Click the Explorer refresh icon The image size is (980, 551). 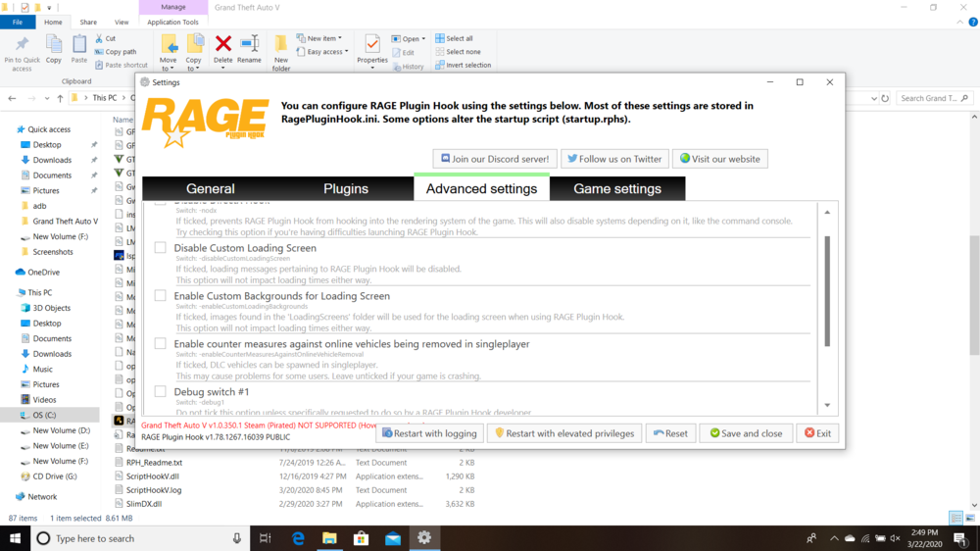[885, 98]
